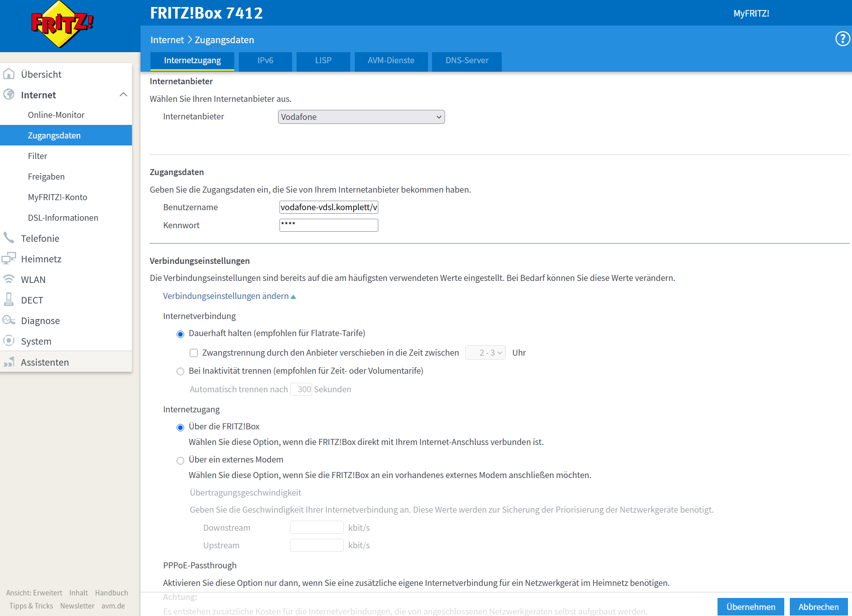Click the Assistenten icon

pyautogui.click(x=9, y=362)
